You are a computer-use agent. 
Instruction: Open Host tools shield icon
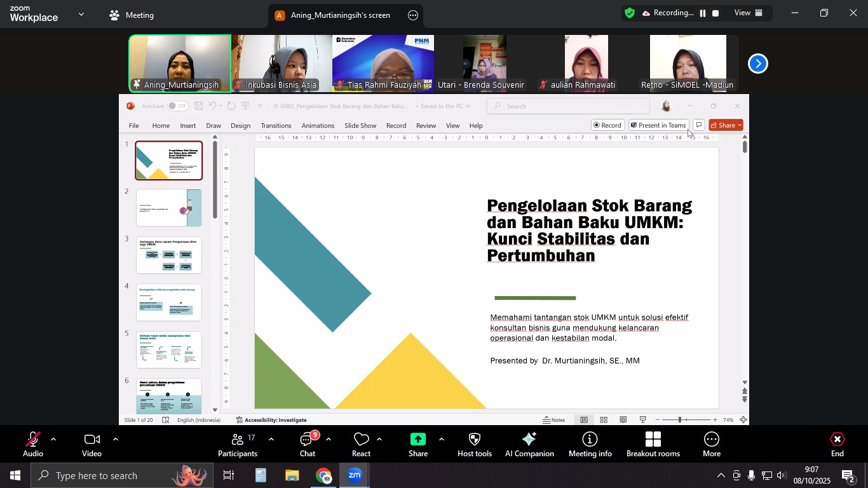[x=475, y=444]
